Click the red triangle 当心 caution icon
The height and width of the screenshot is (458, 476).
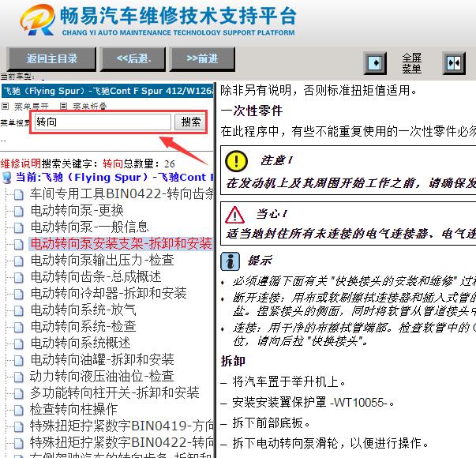[x=234, y=215]
